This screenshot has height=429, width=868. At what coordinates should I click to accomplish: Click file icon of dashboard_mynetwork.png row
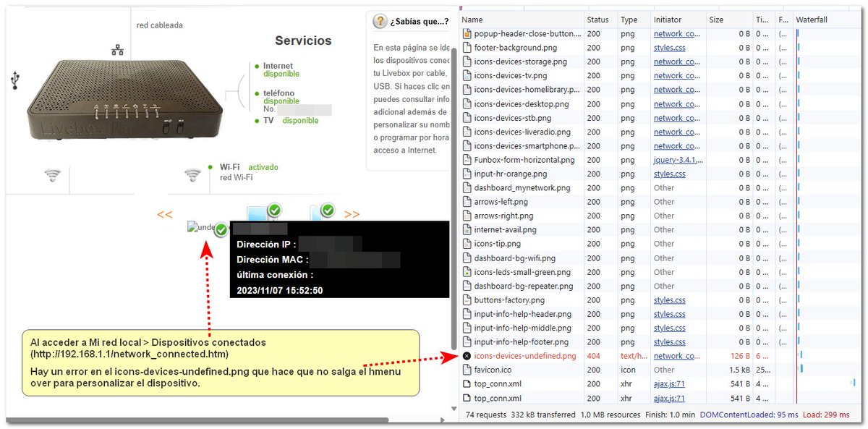point(467,187)
